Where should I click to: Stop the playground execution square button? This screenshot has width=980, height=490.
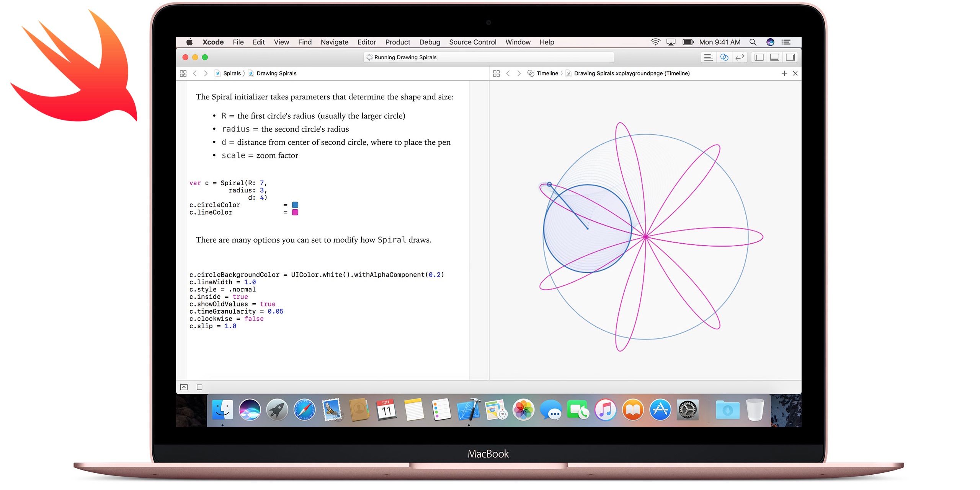point(199,387)
